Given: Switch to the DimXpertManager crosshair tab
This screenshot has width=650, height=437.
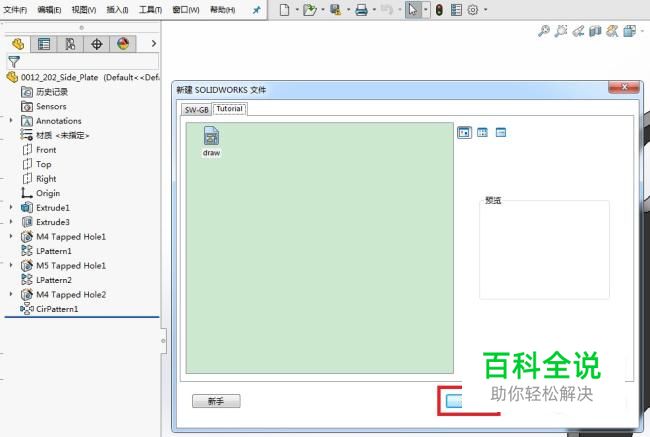Looking at the screenshot, I should pyautogui.click(x=97, y=44).
